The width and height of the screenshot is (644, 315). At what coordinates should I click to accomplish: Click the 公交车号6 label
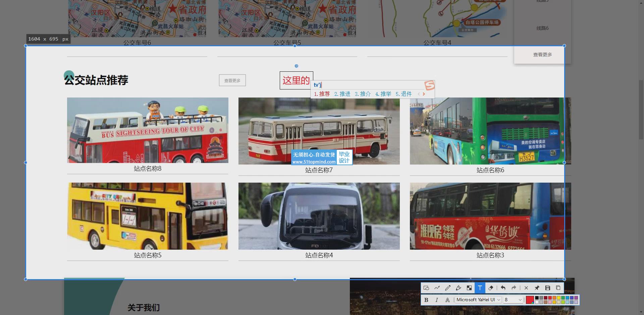coord(137,43)
